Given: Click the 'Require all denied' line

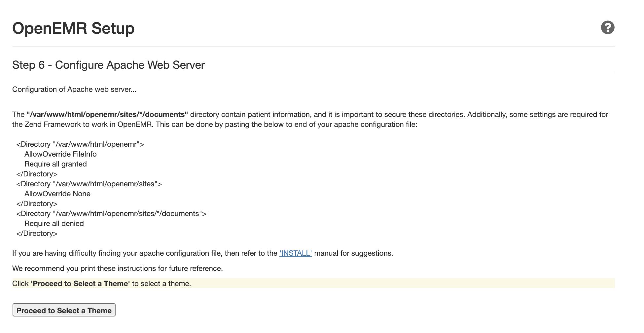Looking at the screenshot, I should 54,224.
